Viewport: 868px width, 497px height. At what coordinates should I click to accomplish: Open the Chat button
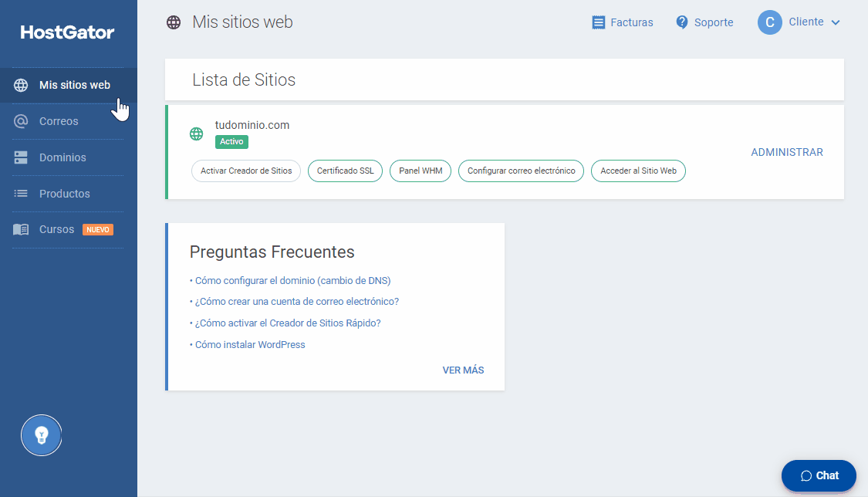[x=819, y=476]
